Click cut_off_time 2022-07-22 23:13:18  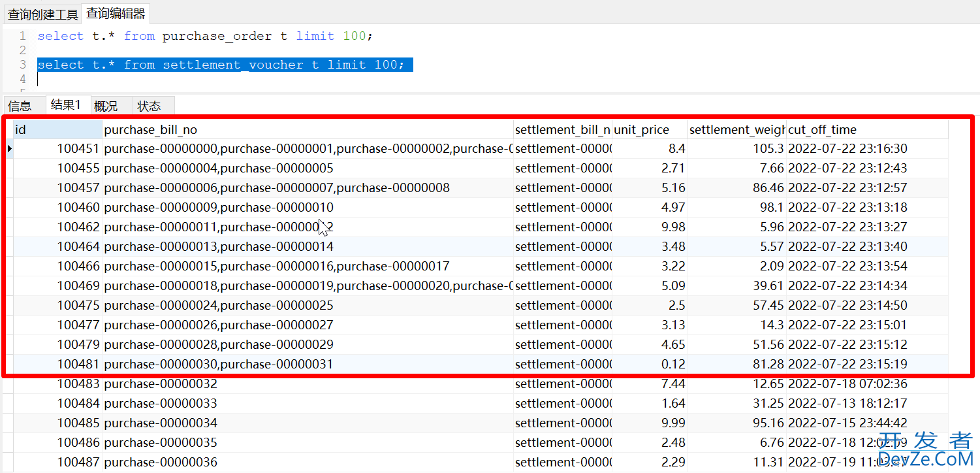867,207
